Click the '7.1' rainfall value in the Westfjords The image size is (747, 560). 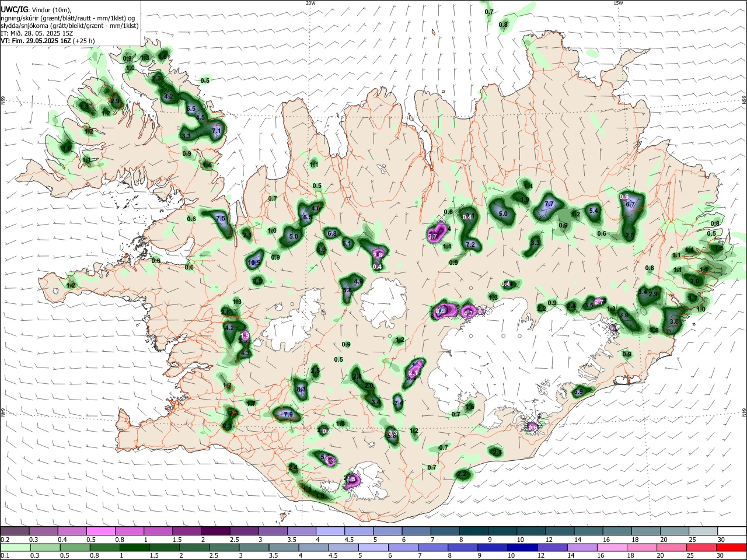[x=217, y=131]
